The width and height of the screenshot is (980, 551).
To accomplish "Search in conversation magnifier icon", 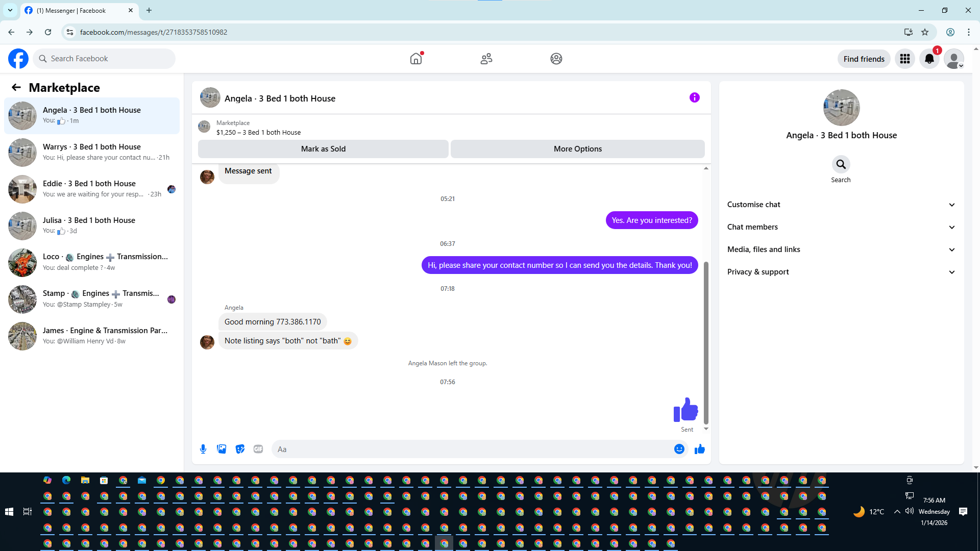I will point(841,164).
